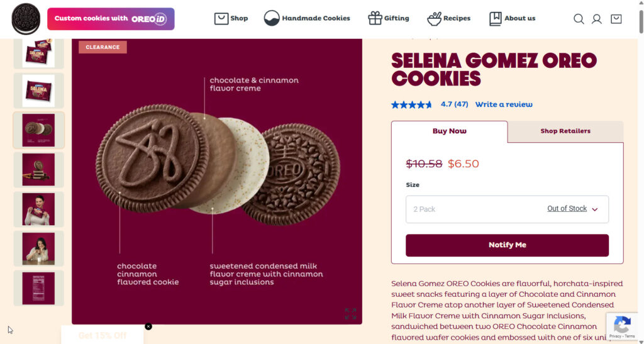
Task: Select the Buy Now tab
Action: [x=449, y=131]
